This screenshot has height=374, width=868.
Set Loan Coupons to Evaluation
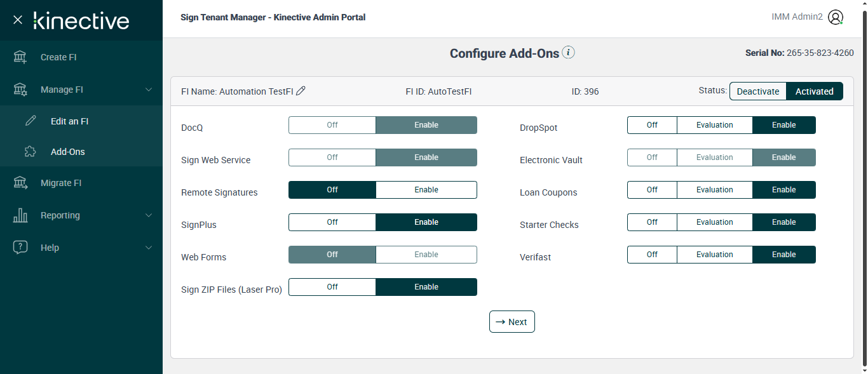click(715, 190)
